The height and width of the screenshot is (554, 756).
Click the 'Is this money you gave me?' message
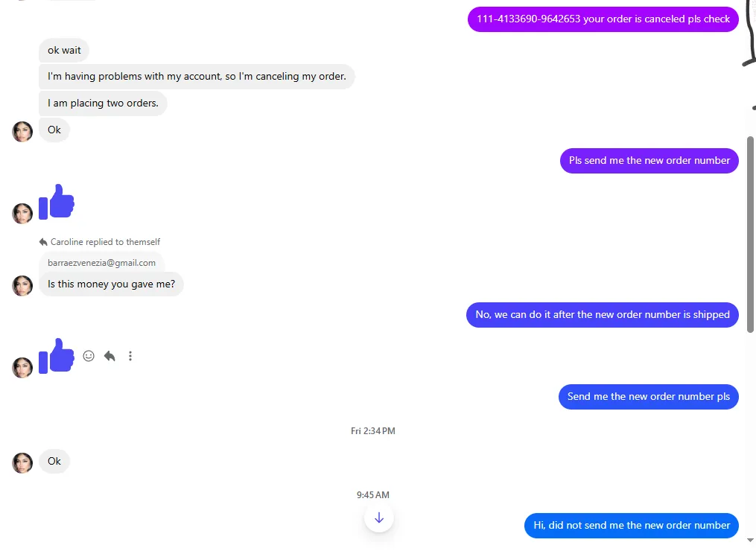[x=112, y=284]
